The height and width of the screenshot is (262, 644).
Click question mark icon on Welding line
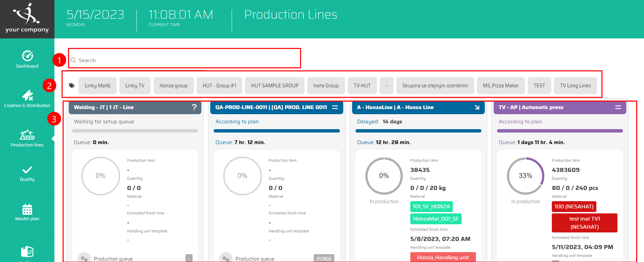(194, 107)
